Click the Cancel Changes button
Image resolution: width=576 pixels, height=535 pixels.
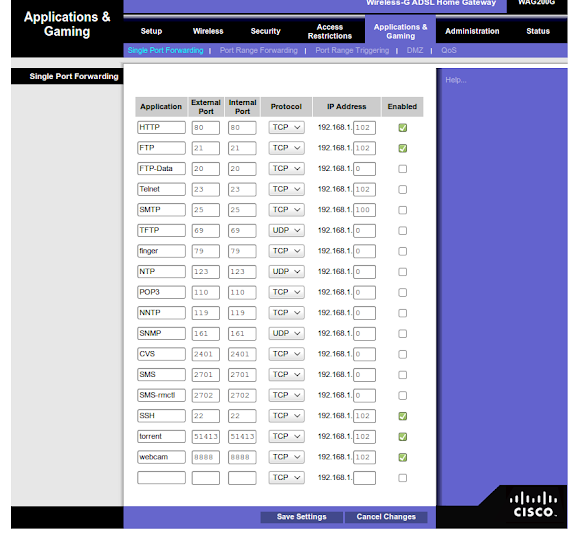tap(386, 517)
